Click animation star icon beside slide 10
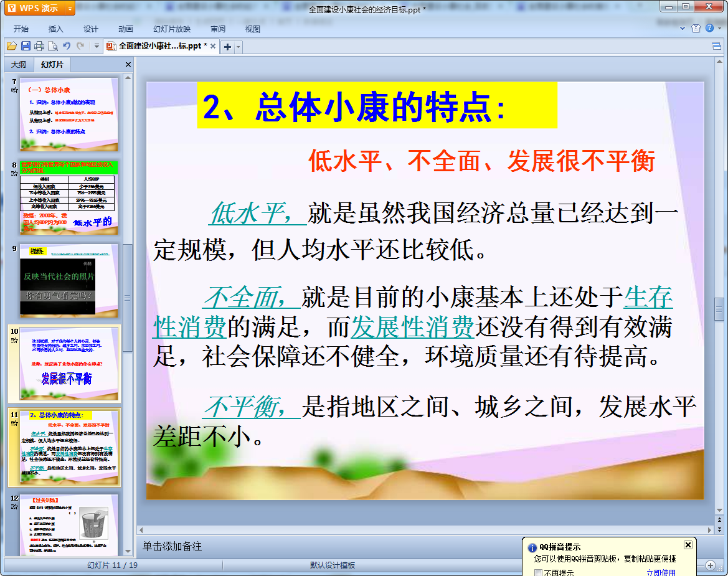 click(14, 340)
